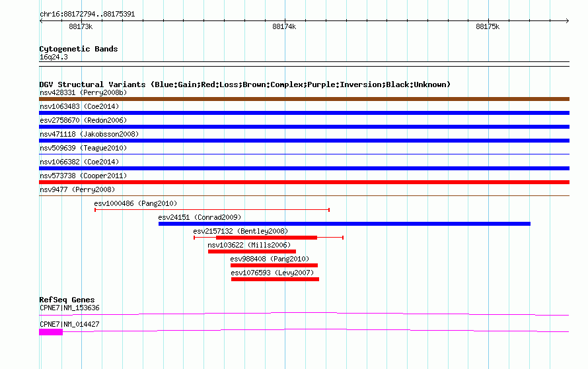
Task: Click the RefSeq Genes track title
Action: tap(67, 300)
